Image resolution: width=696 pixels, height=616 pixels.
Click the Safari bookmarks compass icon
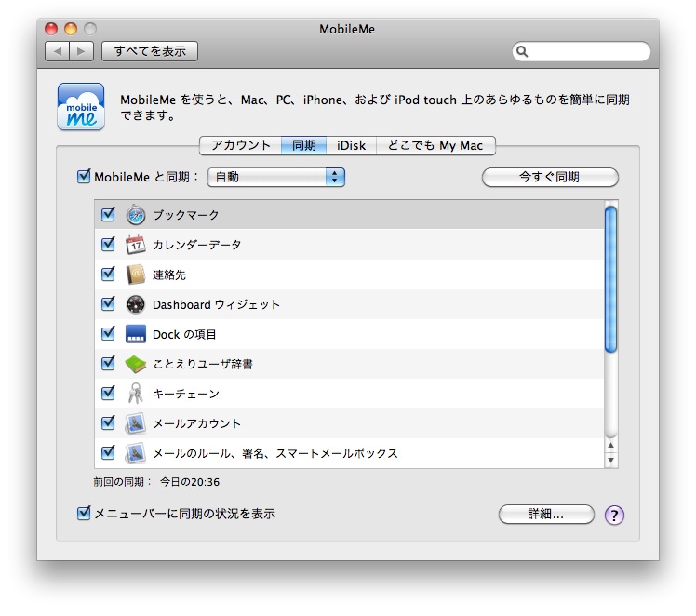(x=136, y=215)
